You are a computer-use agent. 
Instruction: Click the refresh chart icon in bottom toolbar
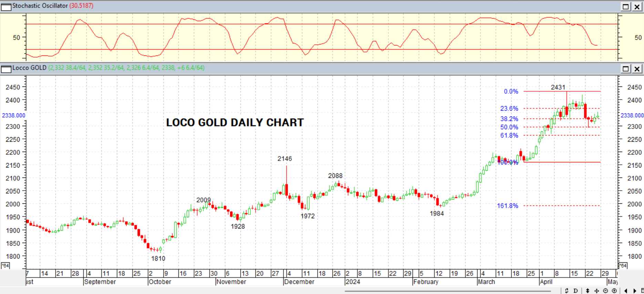tap(566, 291)
